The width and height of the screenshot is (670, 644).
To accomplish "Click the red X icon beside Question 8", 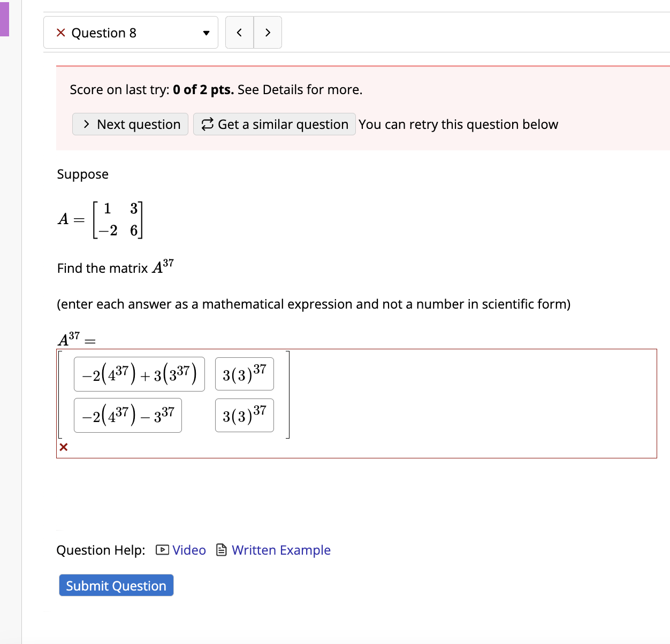I will coord(60,33).
